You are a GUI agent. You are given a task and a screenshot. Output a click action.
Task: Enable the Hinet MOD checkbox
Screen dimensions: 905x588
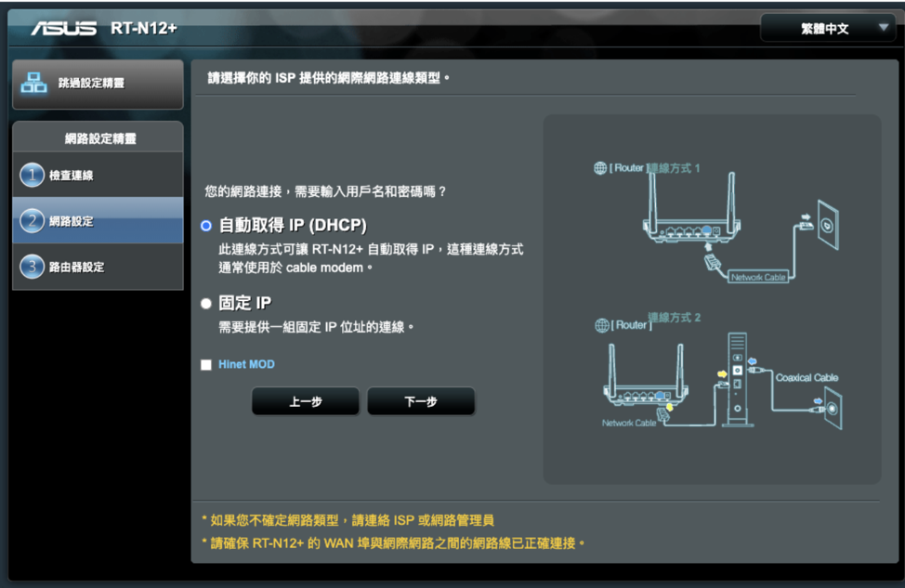206,365
